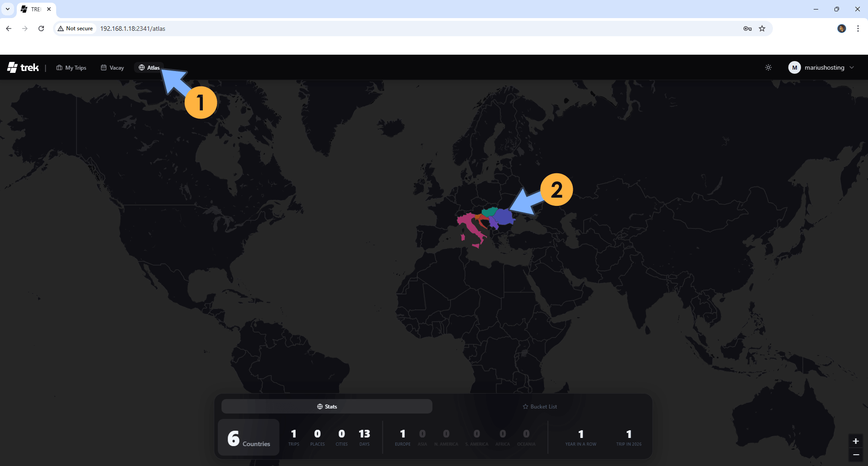This screenshot has width=868, height=466.
Task: Bookmark this page with star icon
Action: click(762, 29)
